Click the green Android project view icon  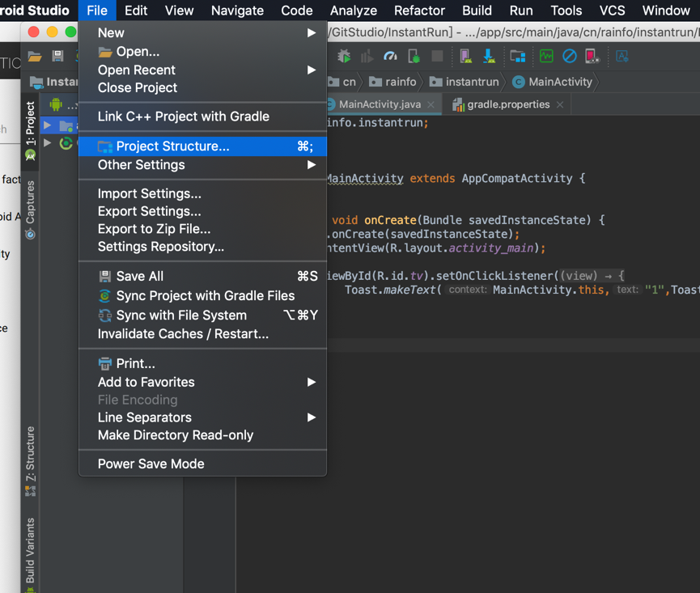(x=56, y=104)
